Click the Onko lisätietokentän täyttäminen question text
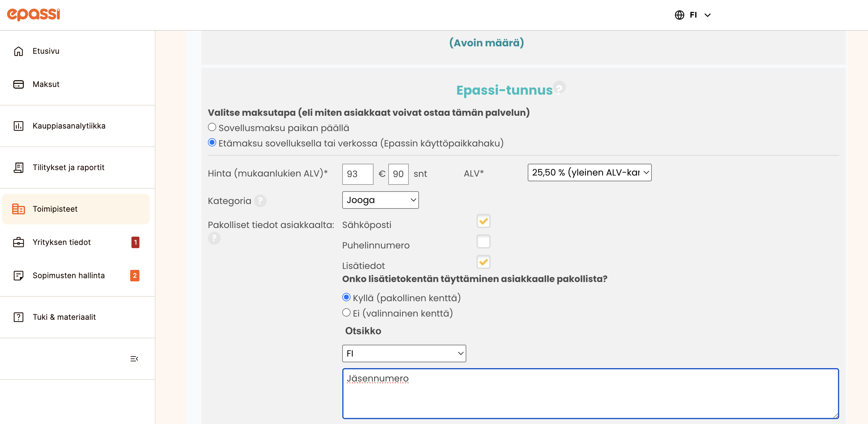Screen dimensions: 868x424 click(x=474, y=279)
